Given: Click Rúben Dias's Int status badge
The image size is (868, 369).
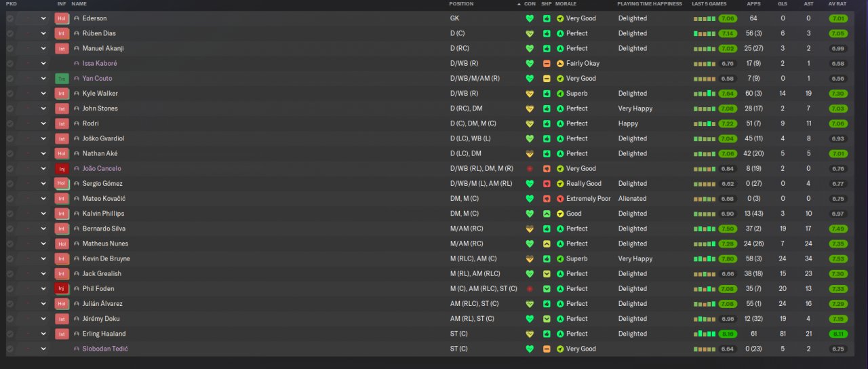Looking at the screenshot, I should (x=62, y=33).
